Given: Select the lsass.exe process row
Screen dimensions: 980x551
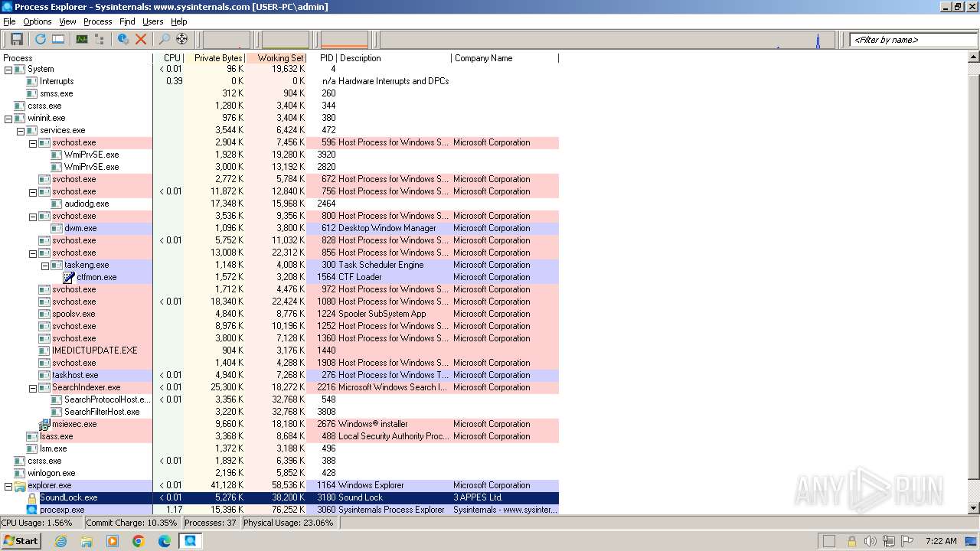Looking at the screenshot, I should 279,436.
